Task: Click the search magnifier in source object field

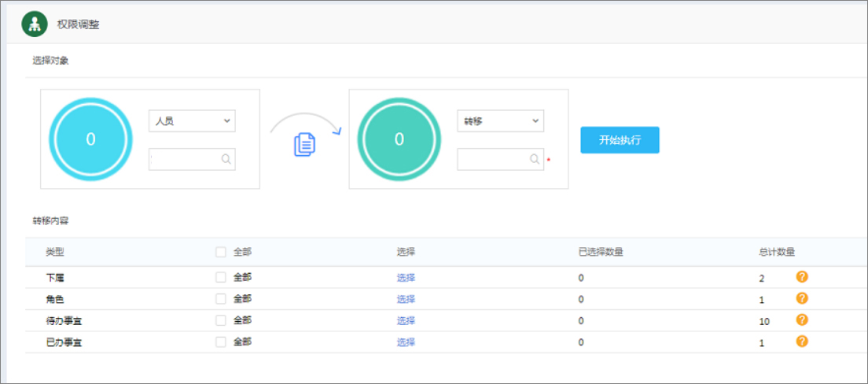Action: tap(226, 159)
